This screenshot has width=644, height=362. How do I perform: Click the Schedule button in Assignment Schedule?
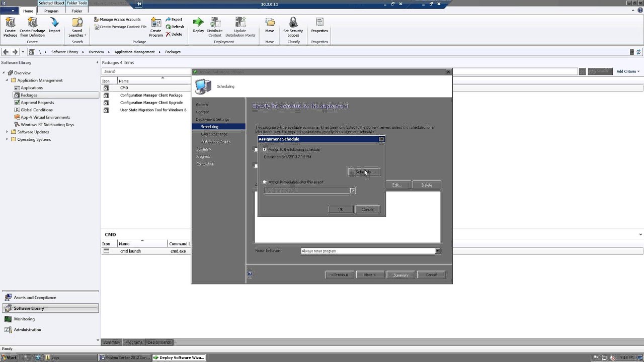pos(364,172)
